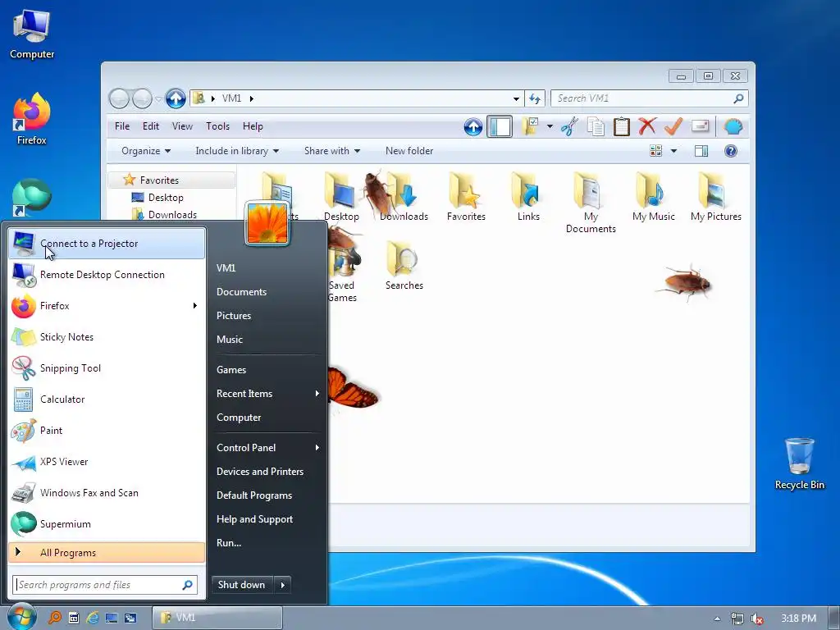Click the Shut down button
Viewport: 840px width, 630px height.
242,585
